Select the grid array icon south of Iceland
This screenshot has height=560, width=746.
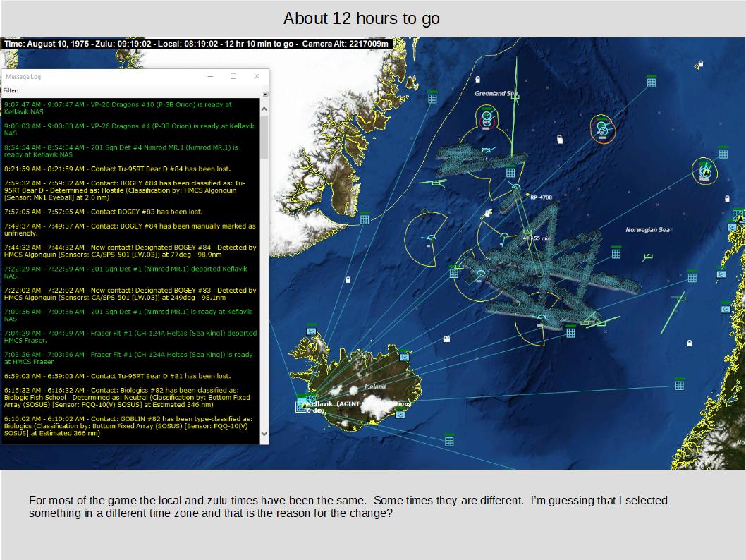pyautogui.click(x=449, y=441)
